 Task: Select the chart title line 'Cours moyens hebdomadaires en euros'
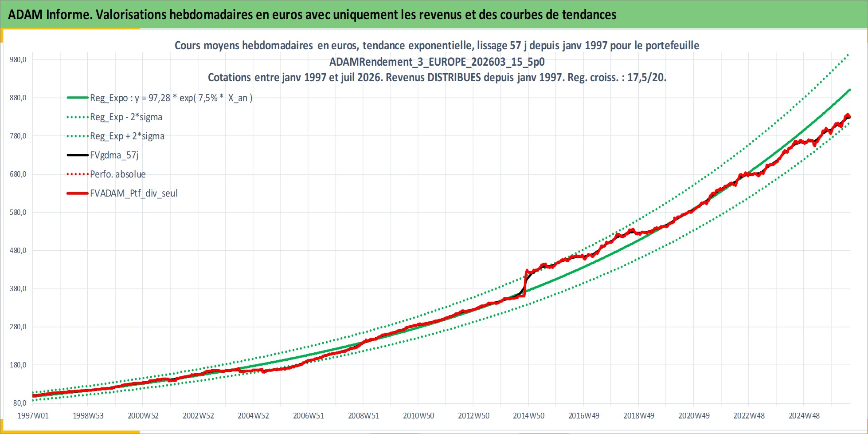tap(437, 45)
